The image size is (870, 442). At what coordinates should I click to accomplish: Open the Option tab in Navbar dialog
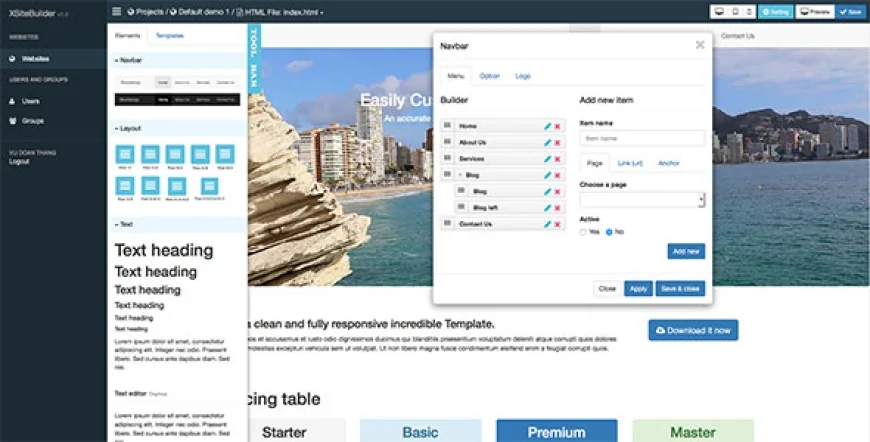489,76
